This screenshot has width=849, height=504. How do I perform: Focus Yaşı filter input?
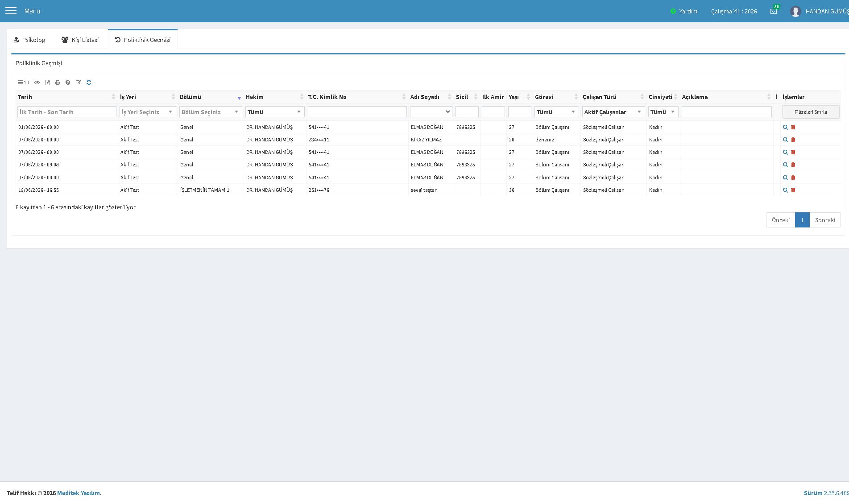point(520,112)
